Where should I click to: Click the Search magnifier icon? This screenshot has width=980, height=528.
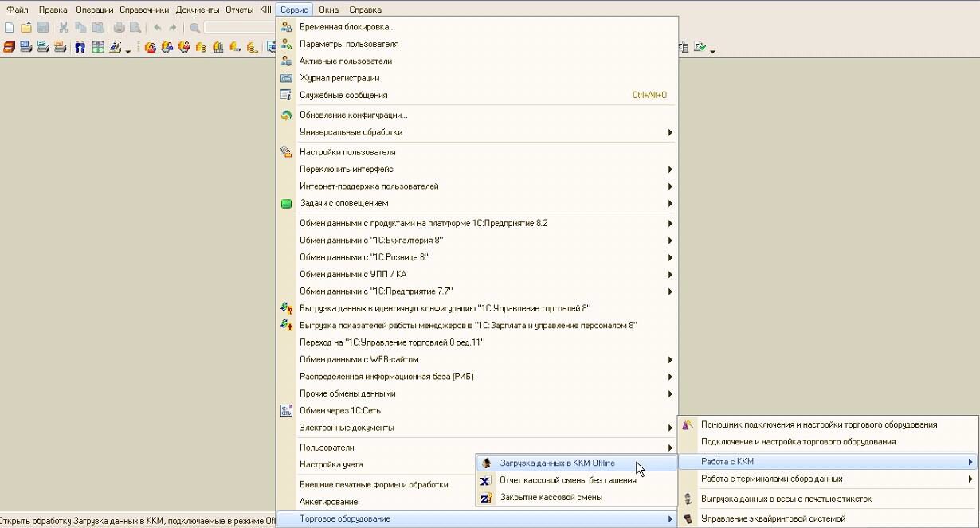[x=194, y=28]
